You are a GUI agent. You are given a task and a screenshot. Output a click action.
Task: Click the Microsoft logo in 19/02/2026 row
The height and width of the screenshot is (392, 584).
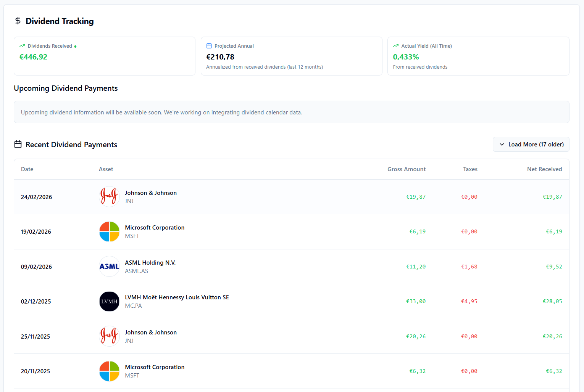click(x=110, y=231)
